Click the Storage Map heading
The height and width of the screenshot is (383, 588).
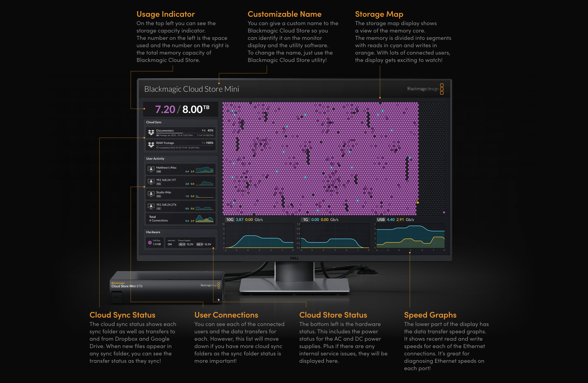379,14
